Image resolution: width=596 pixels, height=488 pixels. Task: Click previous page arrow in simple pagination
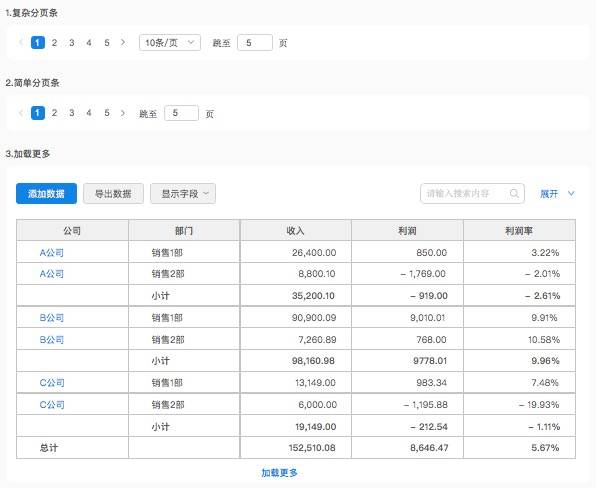[x=21, y=113]
